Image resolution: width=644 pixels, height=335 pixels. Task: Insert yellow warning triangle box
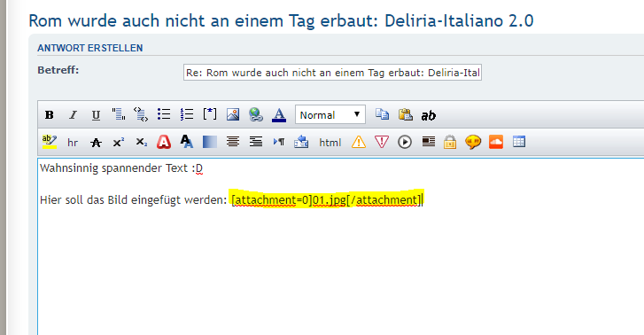click(x=359, y=142)
